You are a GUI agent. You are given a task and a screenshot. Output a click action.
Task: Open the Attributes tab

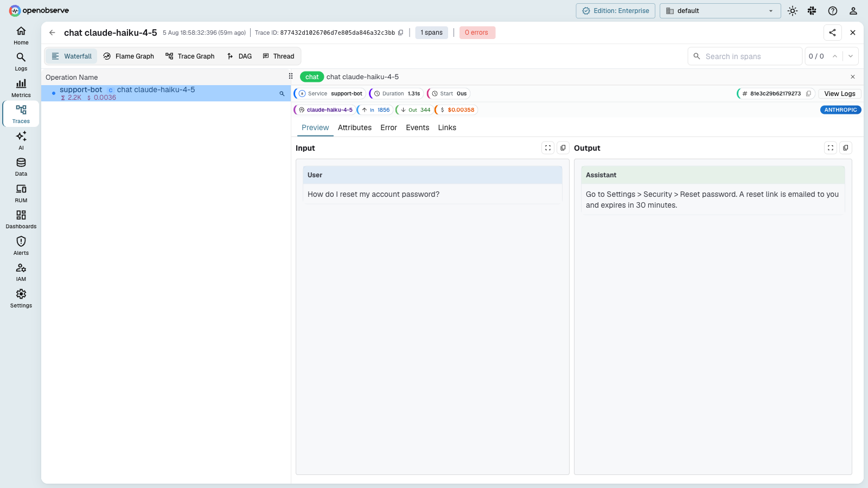coord(355,127)
